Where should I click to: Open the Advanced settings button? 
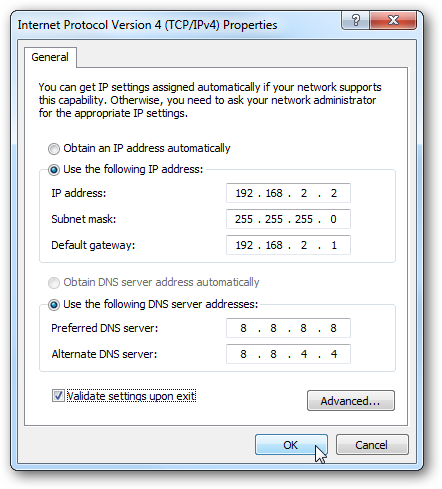351,401
